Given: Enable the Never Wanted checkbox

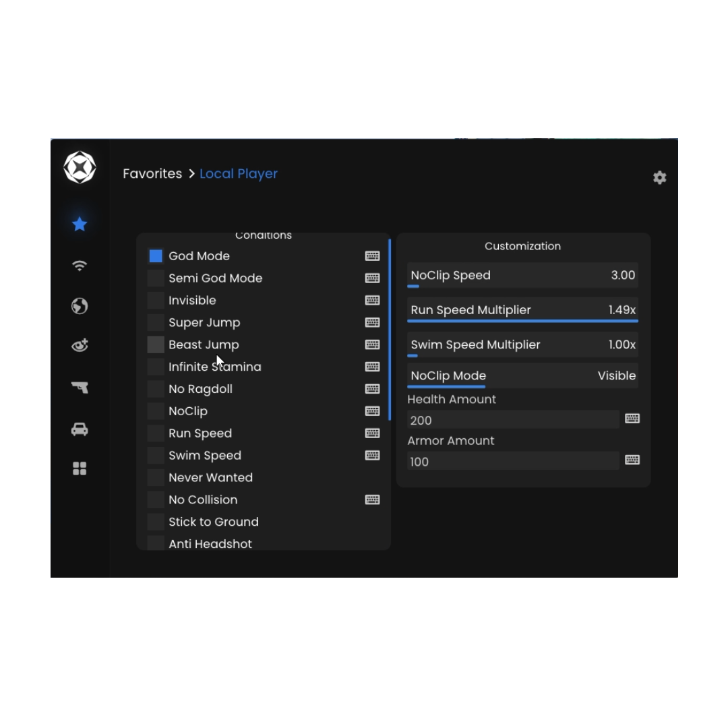Looking at the screenshot, I should [x=156, y=477].
